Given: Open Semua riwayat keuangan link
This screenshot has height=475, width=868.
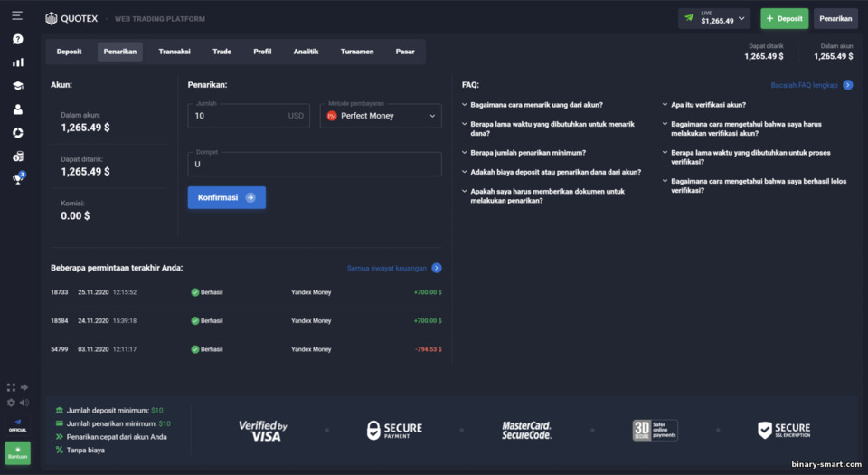Looking at the screenshot, I should point(386,268).
